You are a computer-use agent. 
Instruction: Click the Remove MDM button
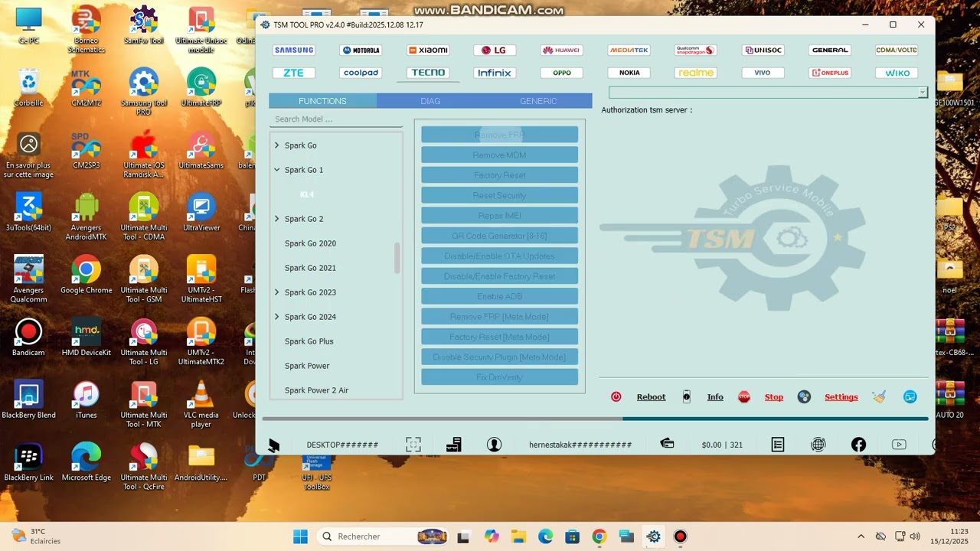coord(499,155)
